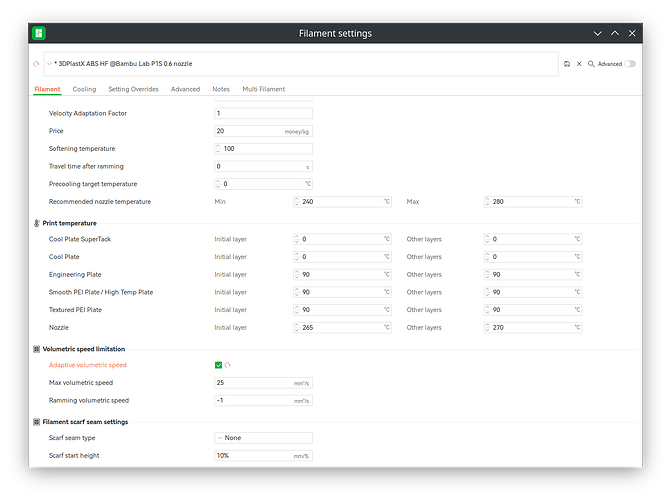
Task: Uncheck the Adaptive volumetric speed checkbox
Action: point(218,365)
